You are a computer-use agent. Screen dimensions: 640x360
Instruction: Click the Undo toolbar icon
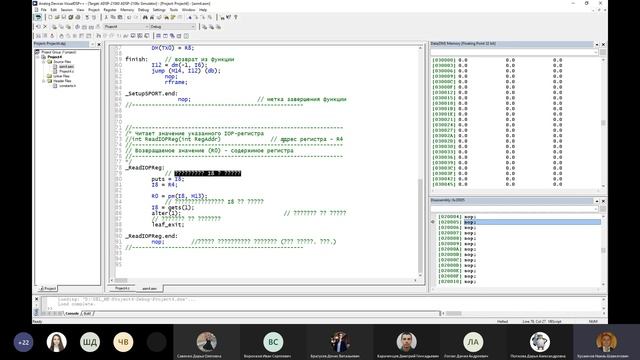click(129, 18)
